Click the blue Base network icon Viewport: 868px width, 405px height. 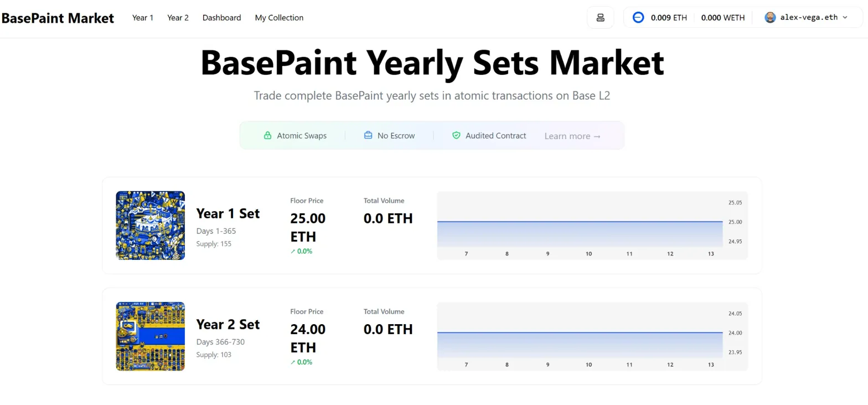point(638,18)
